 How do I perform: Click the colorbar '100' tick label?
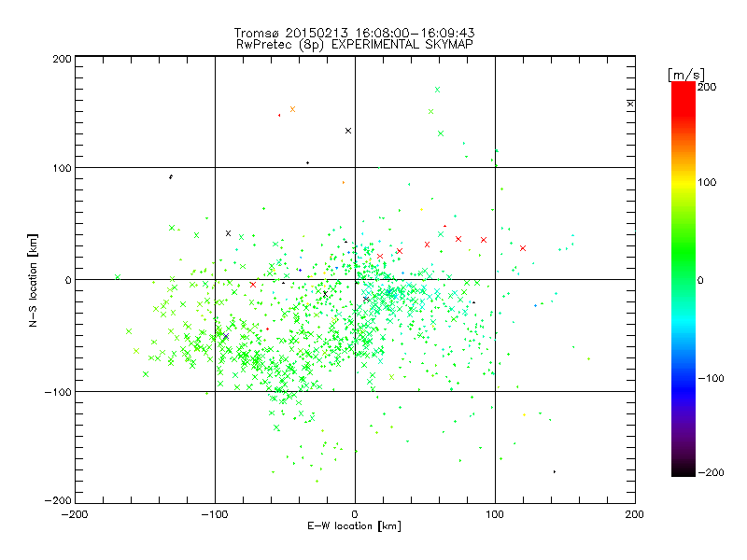pos(707,182)
